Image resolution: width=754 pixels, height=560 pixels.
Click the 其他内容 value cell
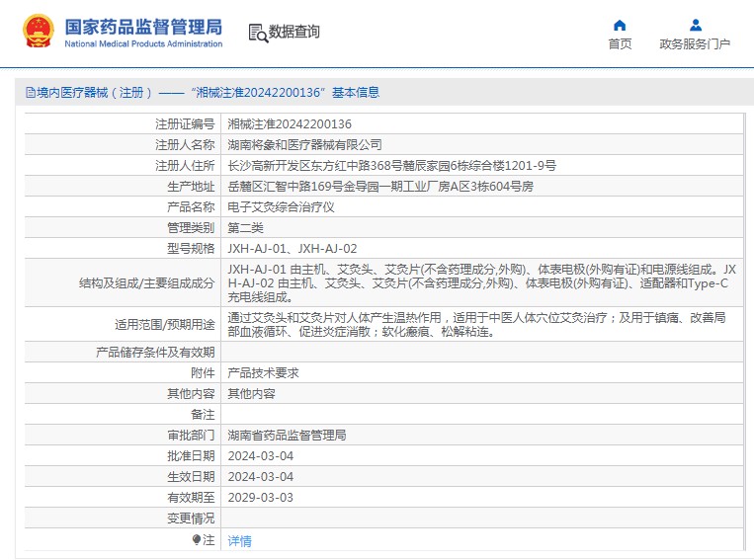[x=251, y=394]
